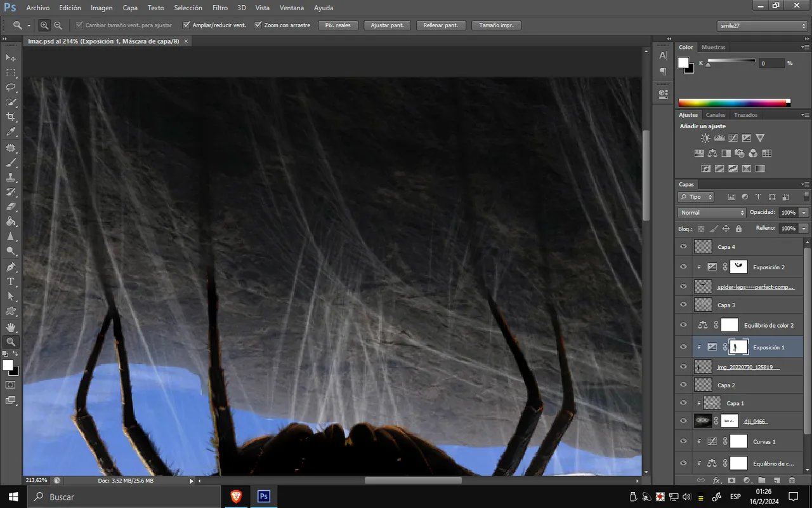Close the Imac.psd document tab

[x=185, y=41]
